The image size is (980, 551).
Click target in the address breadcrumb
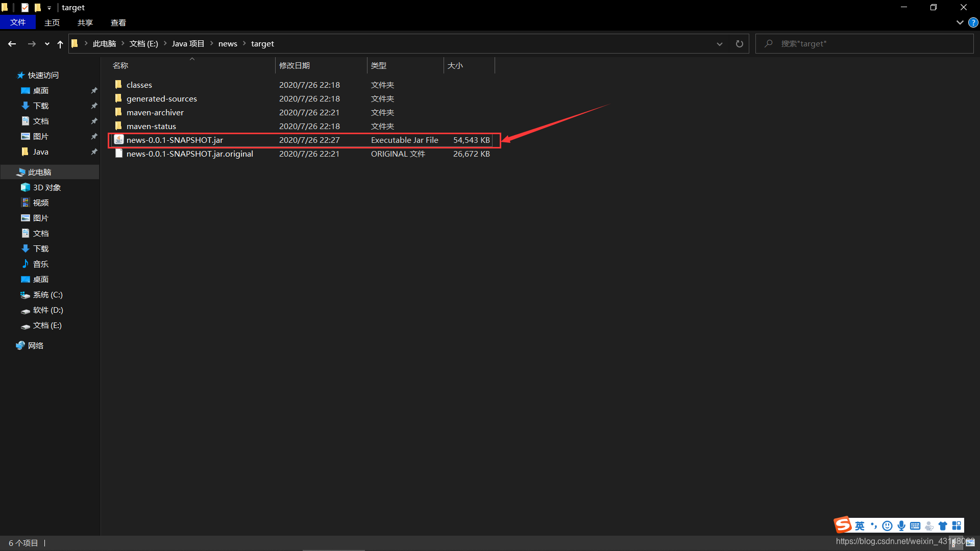(262, 44)
